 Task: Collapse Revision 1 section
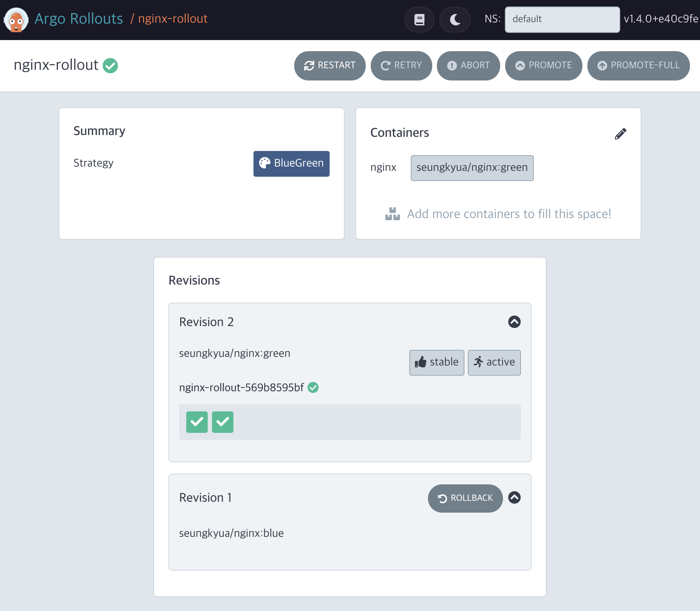pyautogui.click(x=514, y=497)
